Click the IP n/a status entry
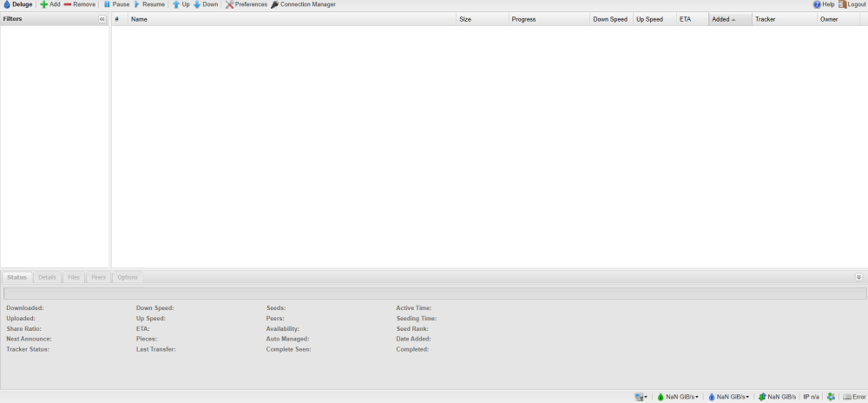 pyautogui.click(x=811, y=397)
